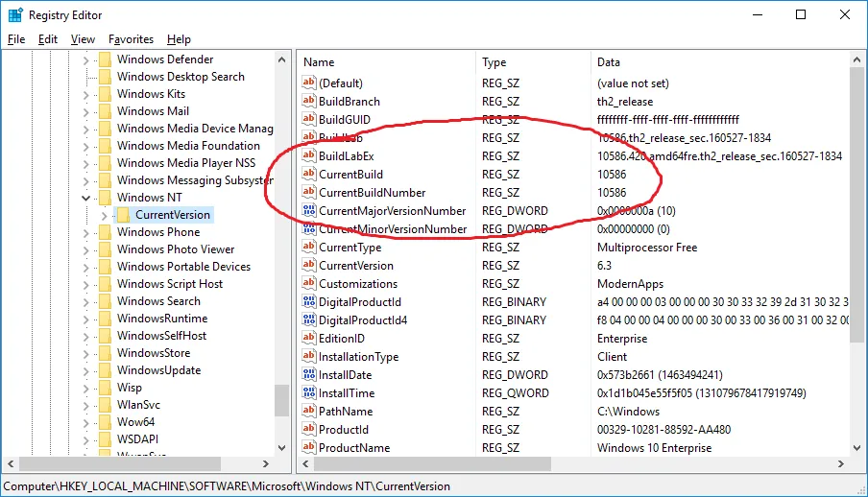Select the string icon beside ProductName
The width and height of the screenshot is (868, 497).
click(x=309, y=447)
